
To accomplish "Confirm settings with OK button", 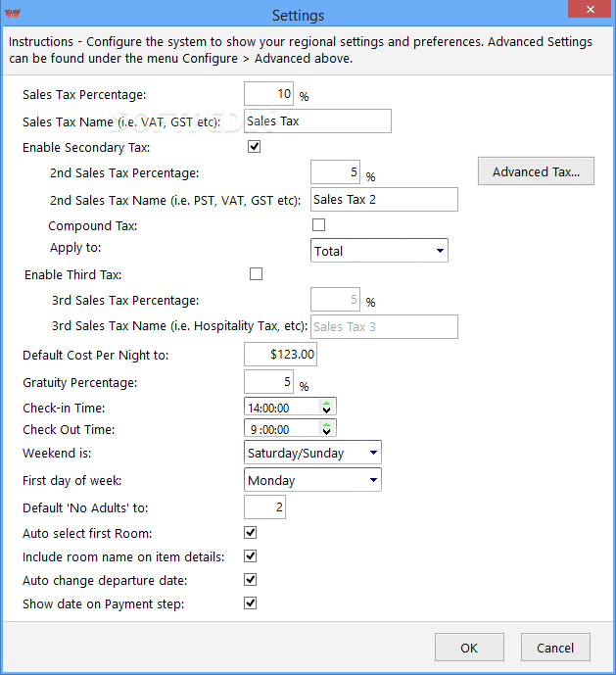I will pyautogui.click(x=469, y=647).
